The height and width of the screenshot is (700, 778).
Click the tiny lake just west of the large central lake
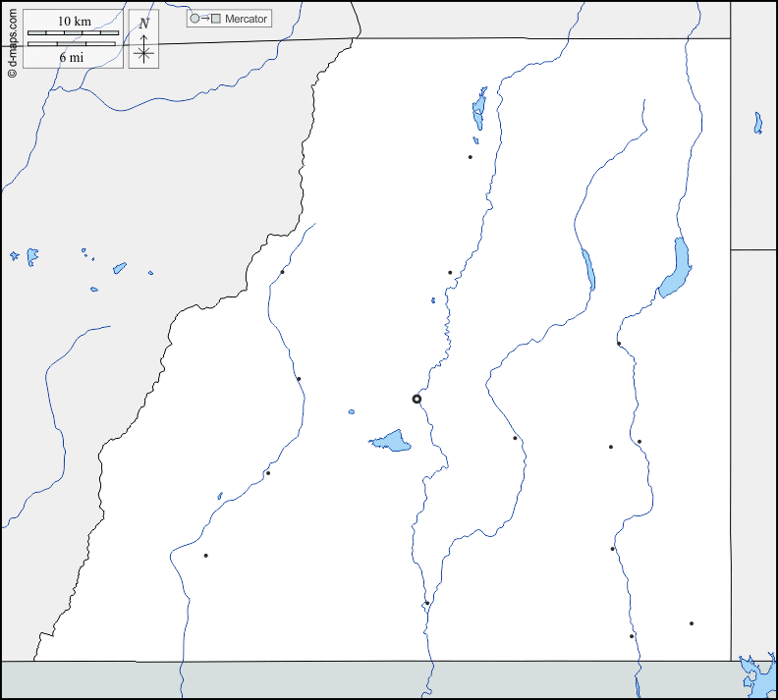tap(352, 412)
